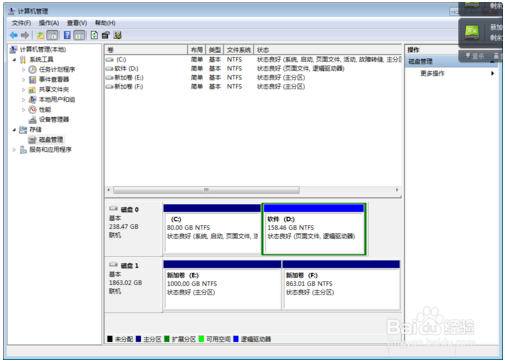Expand the 性能 node arrow
This screenshot has width=505, height=361.
coord(23,110)
